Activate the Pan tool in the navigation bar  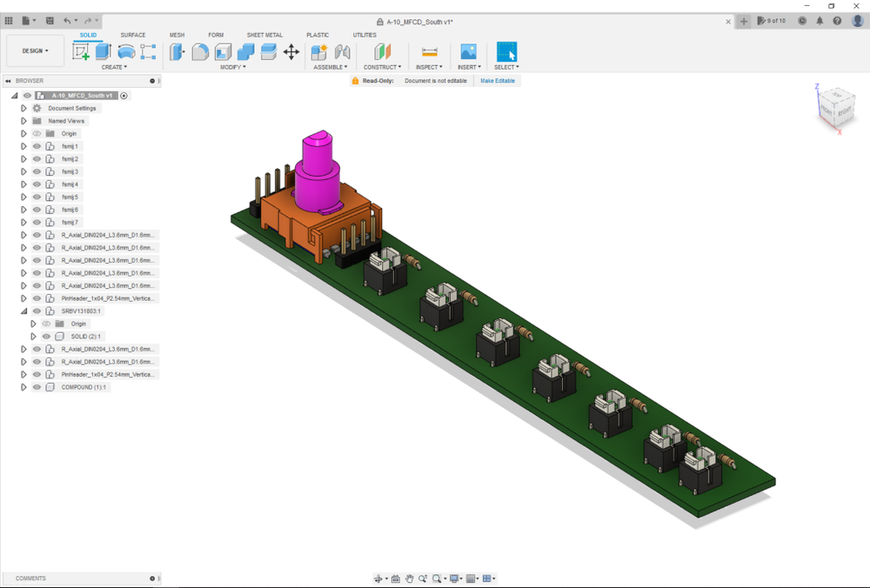pyautogui.click(x=410, y=578)
